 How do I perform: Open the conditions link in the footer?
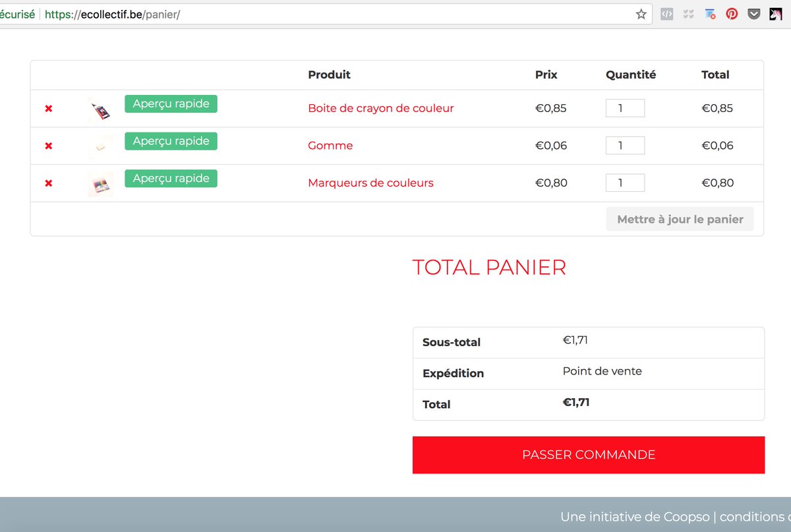(x=755, y=517)
